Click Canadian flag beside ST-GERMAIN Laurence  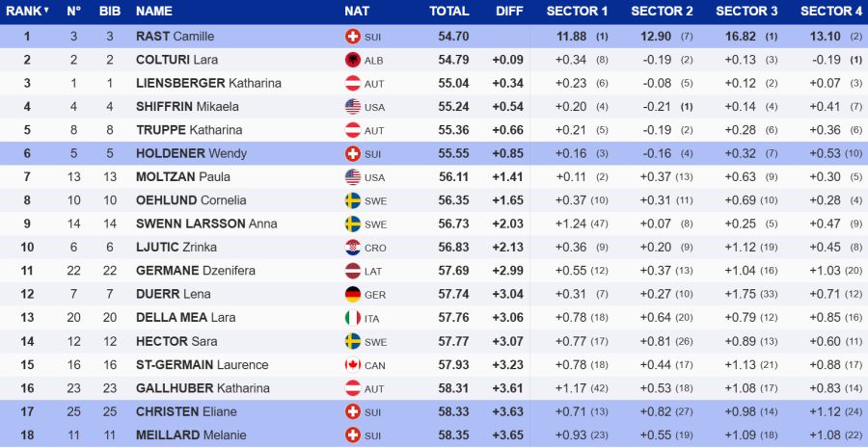tap(352, 365)
